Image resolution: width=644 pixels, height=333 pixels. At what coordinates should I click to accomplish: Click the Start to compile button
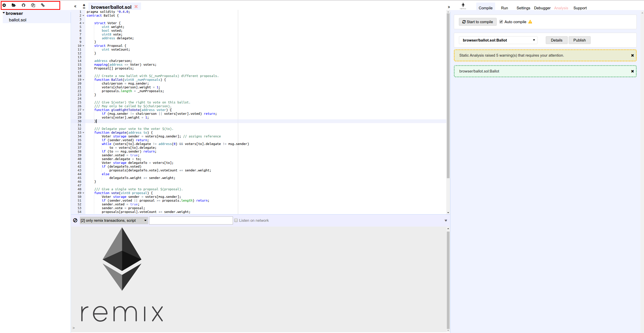click(478, 22)
